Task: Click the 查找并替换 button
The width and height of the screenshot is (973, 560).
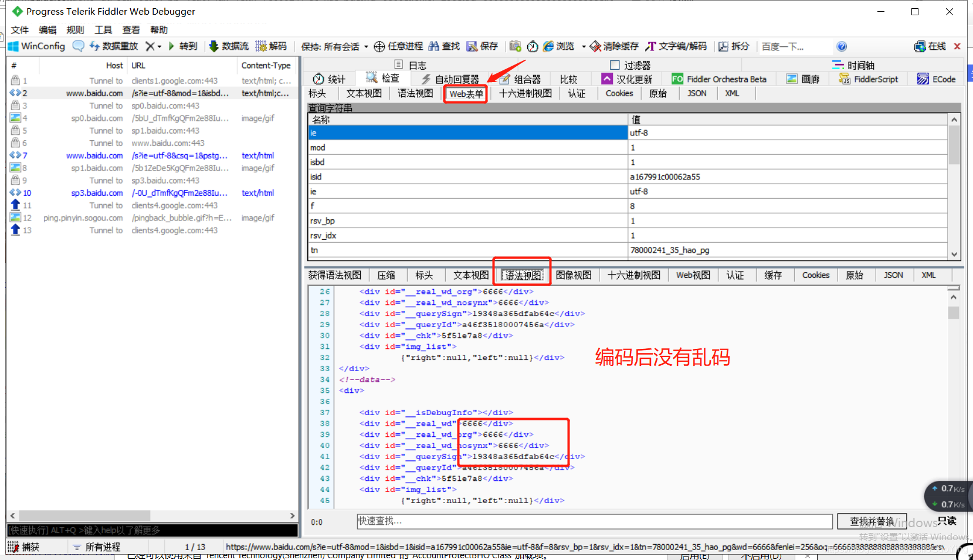Action: (872, 521)
